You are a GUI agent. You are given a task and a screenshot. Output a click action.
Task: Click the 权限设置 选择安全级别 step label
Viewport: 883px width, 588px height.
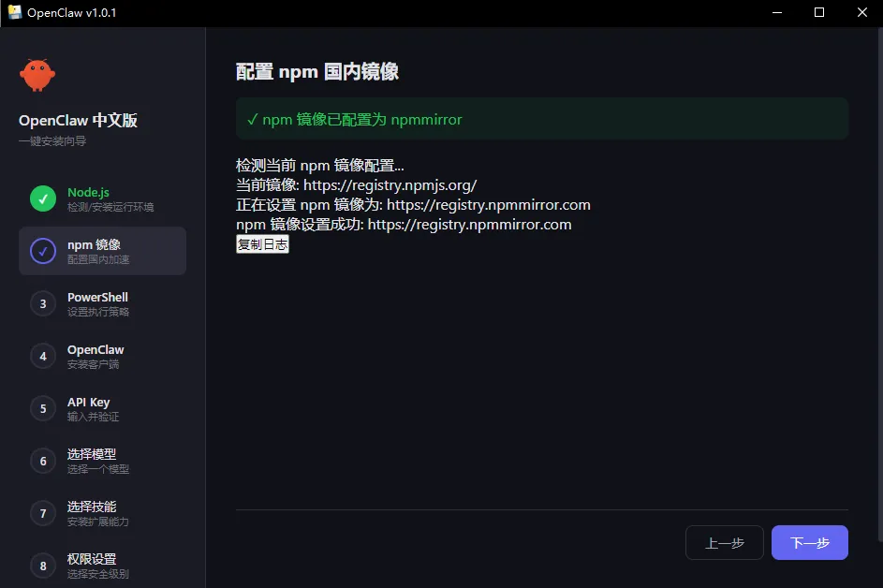click(x=98, y=566)
